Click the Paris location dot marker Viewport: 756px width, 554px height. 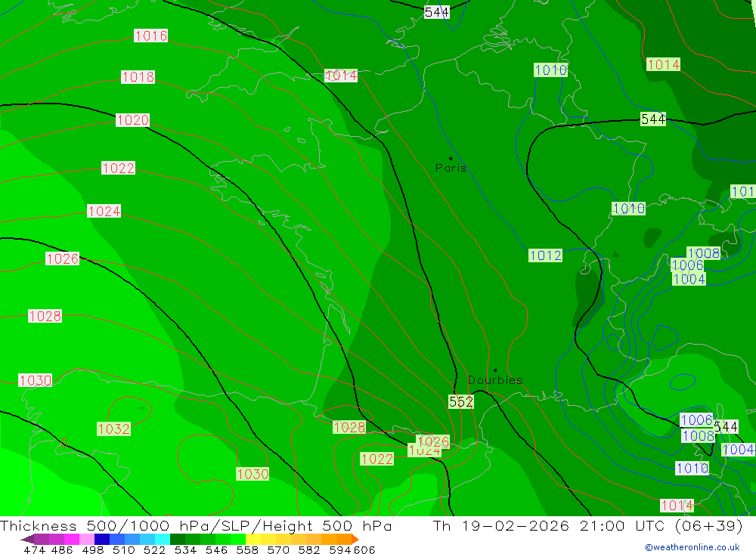click(451, 158)
